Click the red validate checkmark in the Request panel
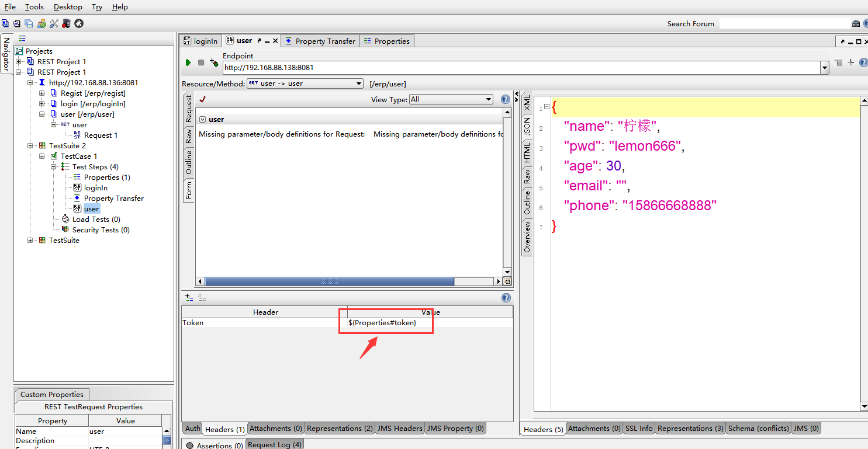 click(202, 99)
